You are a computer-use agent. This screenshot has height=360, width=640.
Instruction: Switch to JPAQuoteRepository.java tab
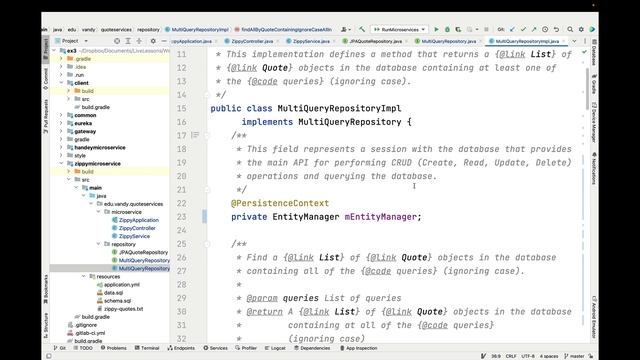coord(375,41)
